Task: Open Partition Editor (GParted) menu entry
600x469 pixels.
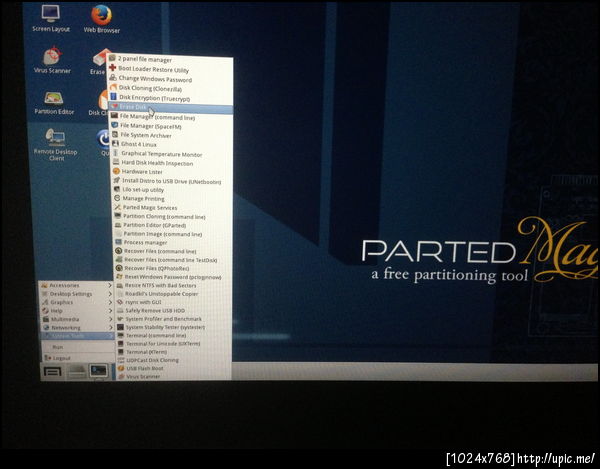Action: [x=172, y=225]
